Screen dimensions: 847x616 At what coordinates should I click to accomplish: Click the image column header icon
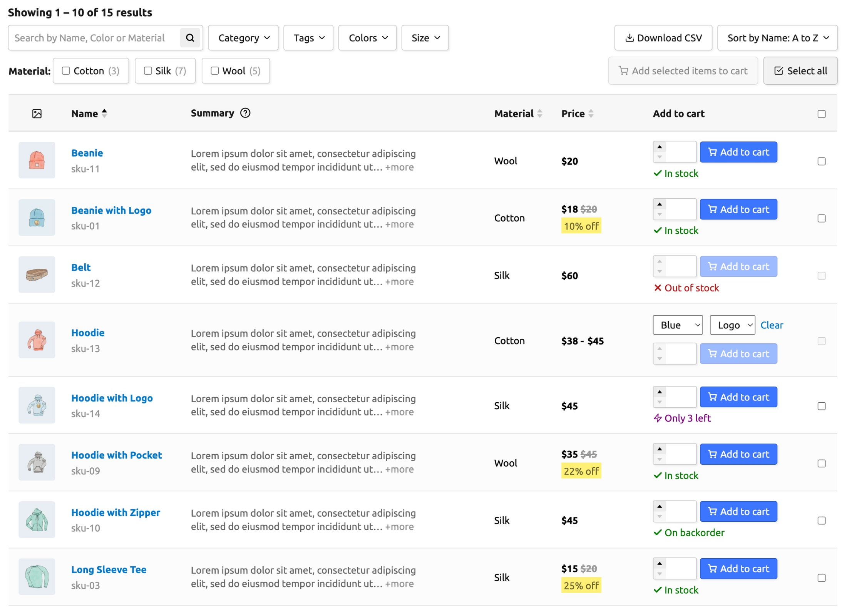pyautogui.click(x=37, y=114)
